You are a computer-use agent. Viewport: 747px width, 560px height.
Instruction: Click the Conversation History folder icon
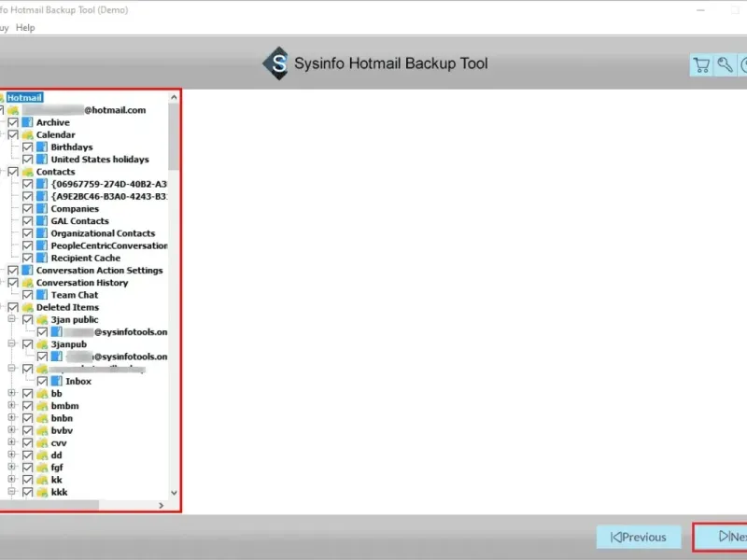tap(27, 283)
